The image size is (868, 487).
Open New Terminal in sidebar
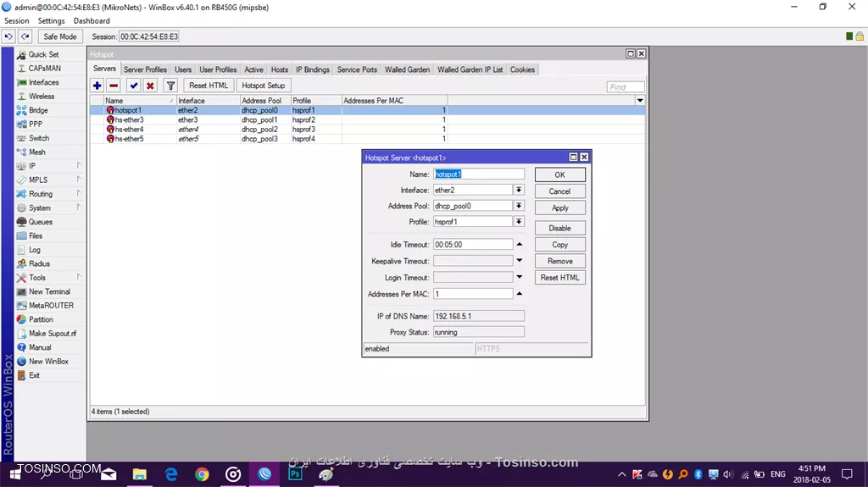pyautogui.click(x=49, y=291)
